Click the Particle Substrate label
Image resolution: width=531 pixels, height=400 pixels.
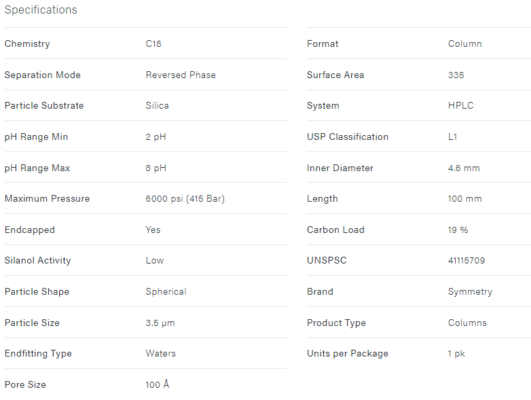point(44,106)
